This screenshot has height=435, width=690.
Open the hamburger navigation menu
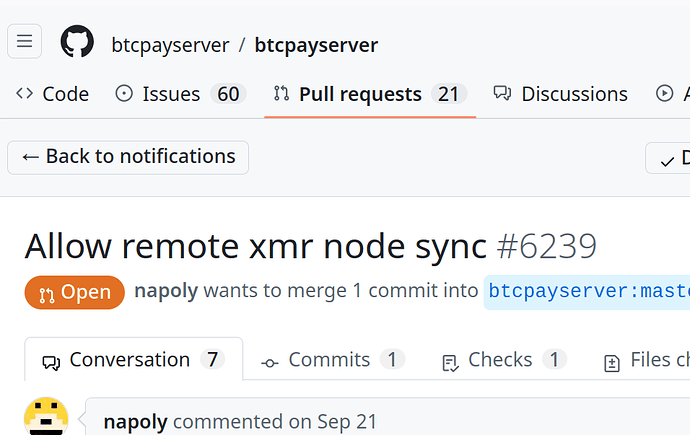click(25, 42)
